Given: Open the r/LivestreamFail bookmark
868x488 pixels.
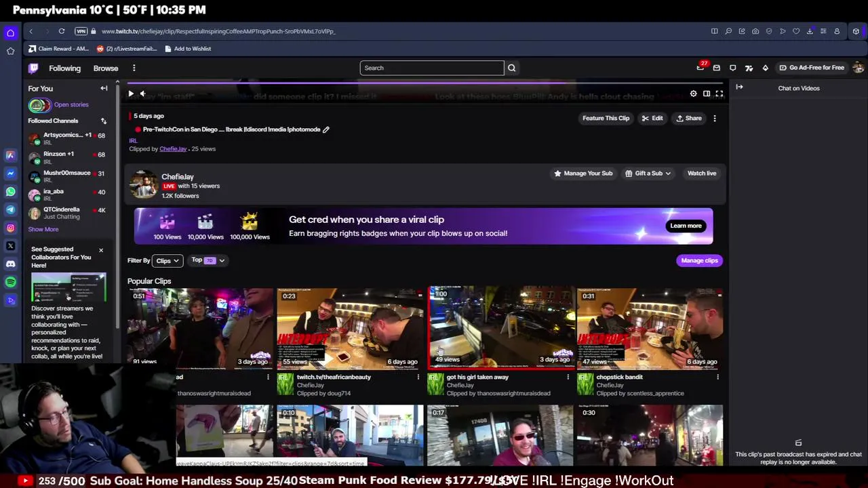Looking at the screenshot, I should click(127, 49).
